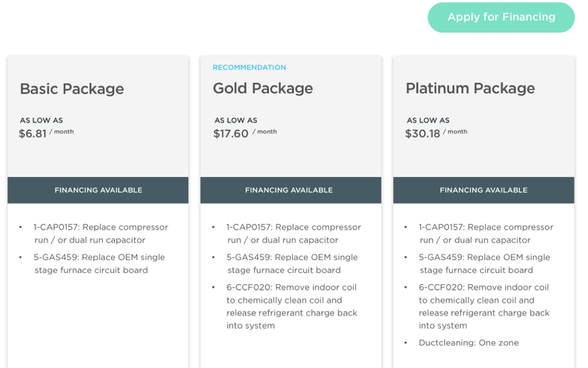Select the Basic Package heading
The image size is (588, 368).
[72, 89]
